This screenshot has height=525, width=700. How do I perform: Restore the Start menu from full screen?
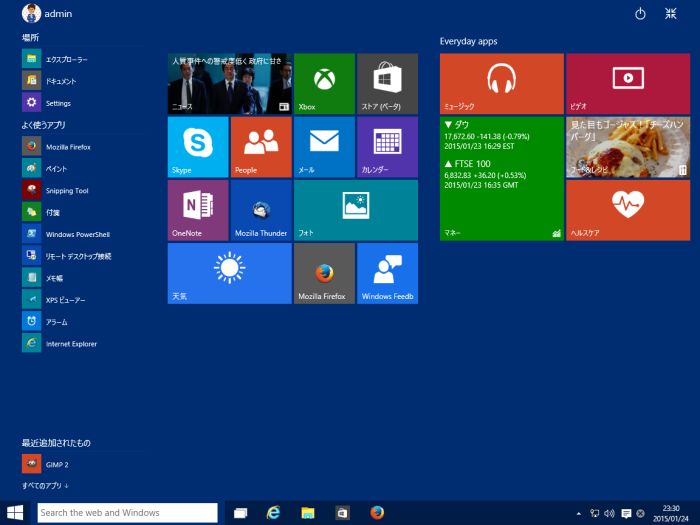click(x=671, y=14)
